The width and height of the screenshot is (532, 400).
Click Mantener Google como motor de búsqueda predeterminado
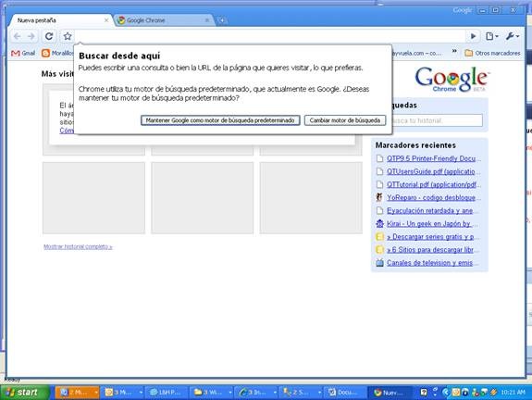220,120
